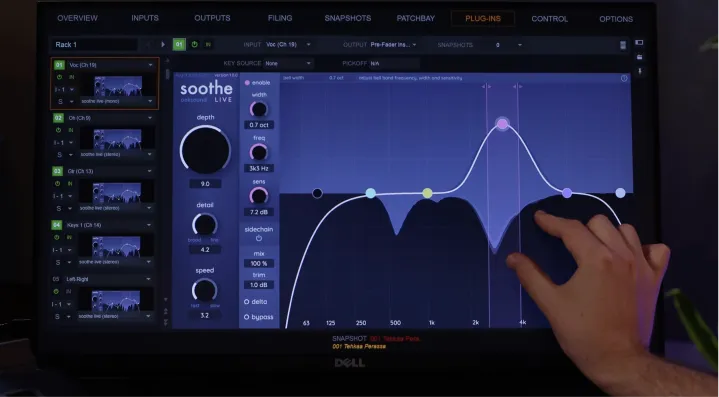Screen dimensions: 719x397
Task: Click the green 01 slot button in header
Action: tap(179, 44)
